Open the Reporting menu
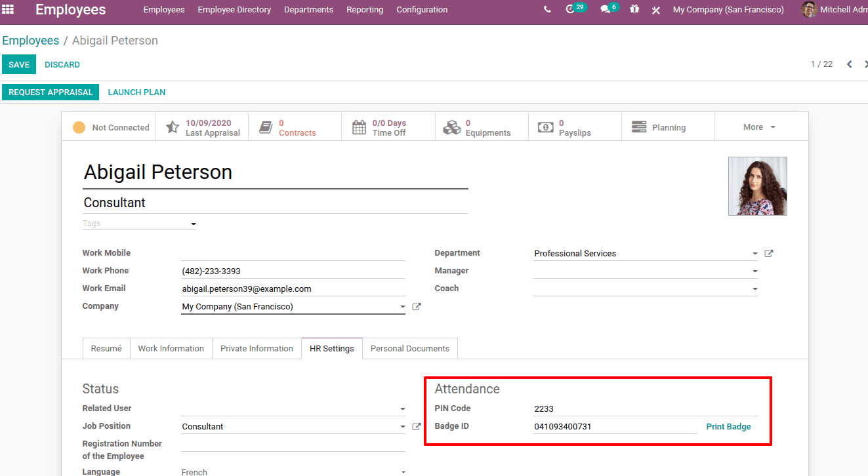Screen dimensions: 868x476 (365, 10)
